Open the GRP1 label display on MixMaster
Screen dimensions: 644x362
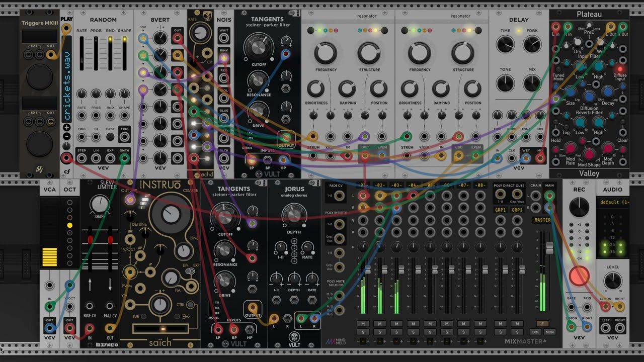point(500,210)
